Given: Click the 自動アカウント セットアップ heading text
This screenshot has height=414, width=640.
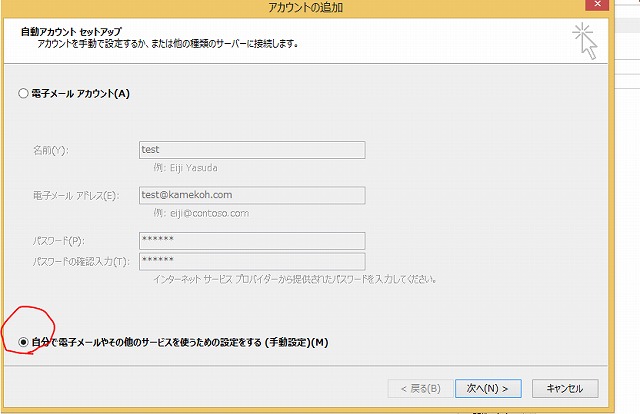Looking at the screenshot, I should tap(71, 31).
